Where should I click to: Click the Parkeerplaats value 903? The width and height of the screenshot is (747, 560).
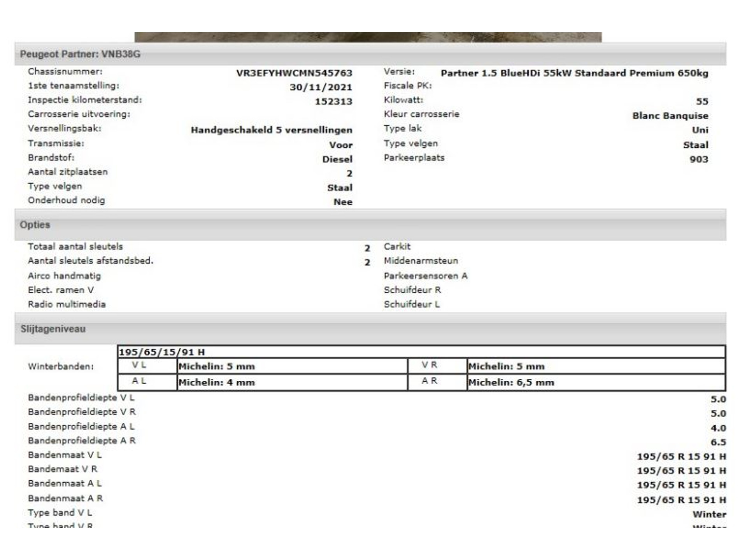pyautogui.click(x=699, y=159)
